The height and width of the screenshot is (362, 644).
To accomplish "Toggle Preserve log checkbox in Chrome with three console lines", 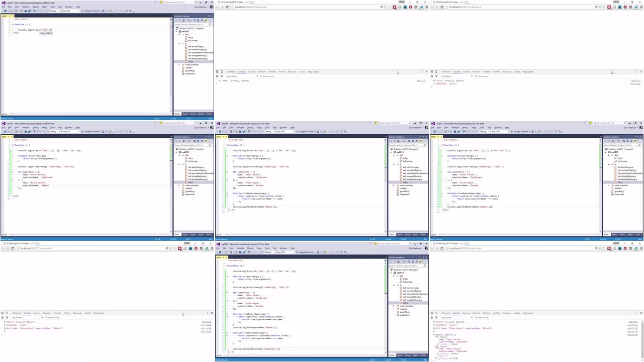I will pyautogui.click(x=47, y=317).
